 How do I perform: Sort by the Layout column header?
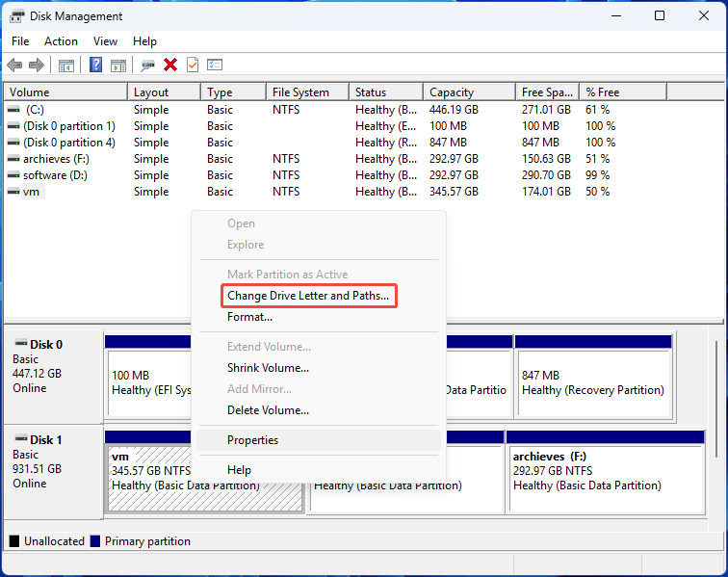click(165, 92)
